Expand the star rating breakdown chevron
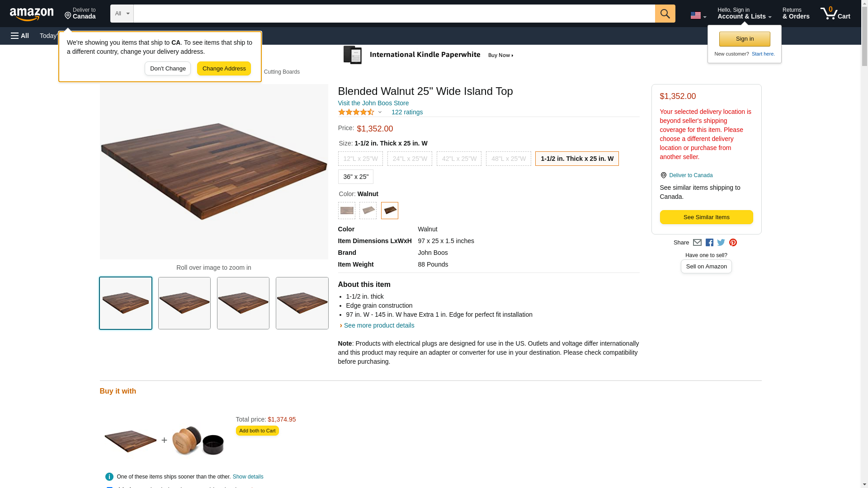Viewport: 868px width, 488px height. click(x=380, y=112)
